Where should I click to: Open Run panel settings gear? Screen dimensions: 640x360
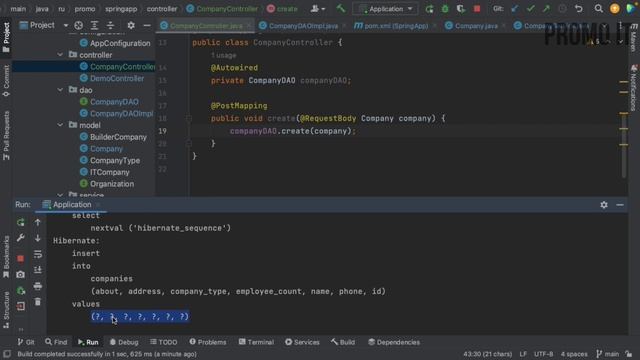pyautogui.click(x=604, y=204)
